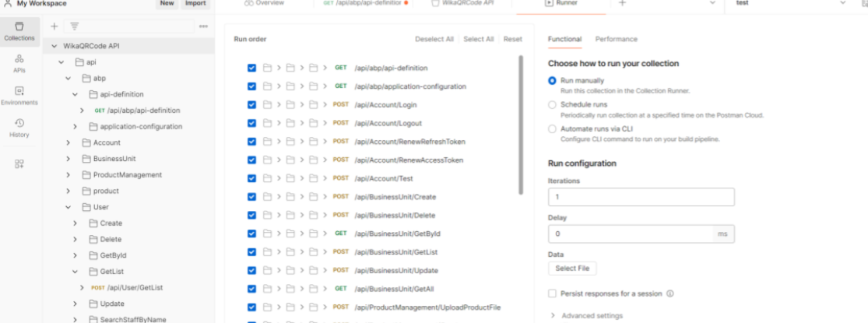Click the BusinessUnit folder icon in tree
868x323 pixels.
(x=86, y=159)
